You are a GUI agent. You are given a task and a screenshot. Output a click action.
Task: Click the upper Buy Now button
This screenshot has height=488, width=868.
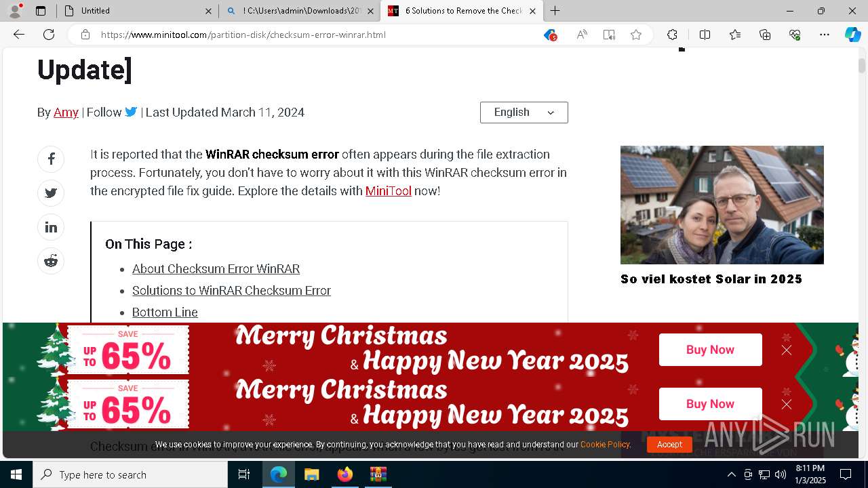pos(710,350)
